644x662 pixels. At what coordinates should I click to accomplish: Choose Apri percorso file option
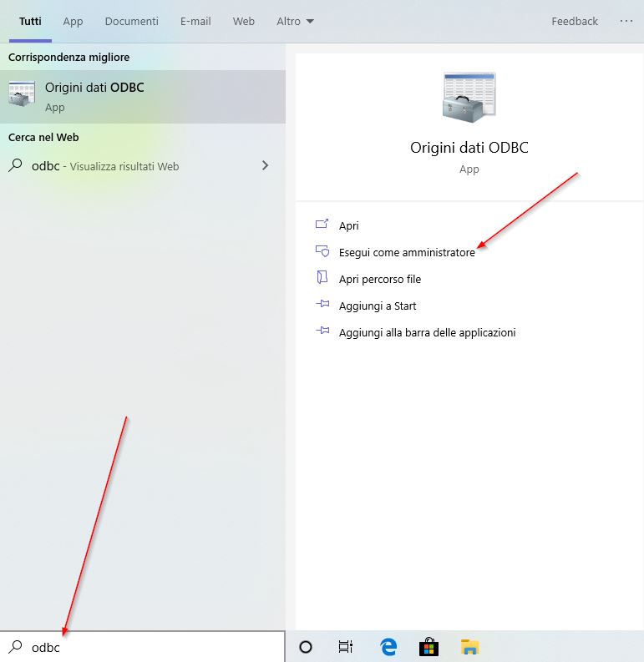(x=379, y=279)
